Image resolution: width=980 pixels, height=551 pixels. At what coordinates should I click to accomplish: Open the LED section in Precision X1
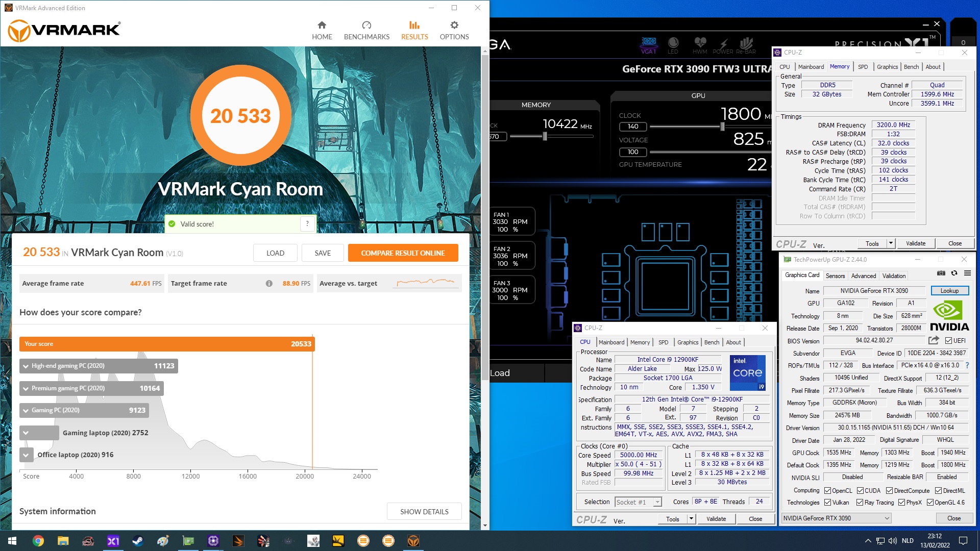point(673,45)
